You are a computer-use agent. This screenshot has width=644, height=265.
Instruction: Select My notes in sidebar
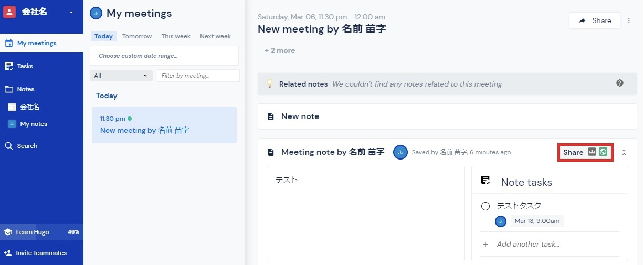point(34,124)
